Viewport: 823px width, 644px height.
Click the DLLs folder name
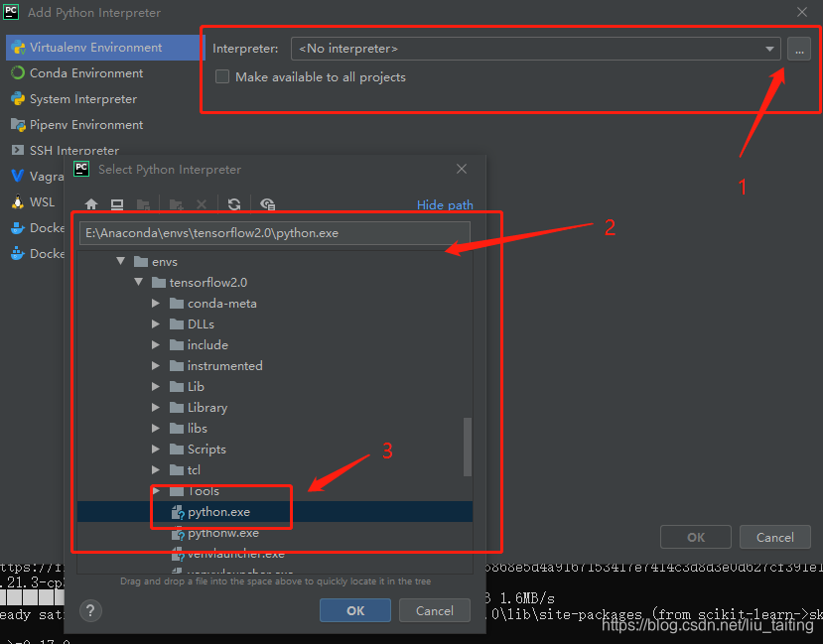tap(201, 324)
